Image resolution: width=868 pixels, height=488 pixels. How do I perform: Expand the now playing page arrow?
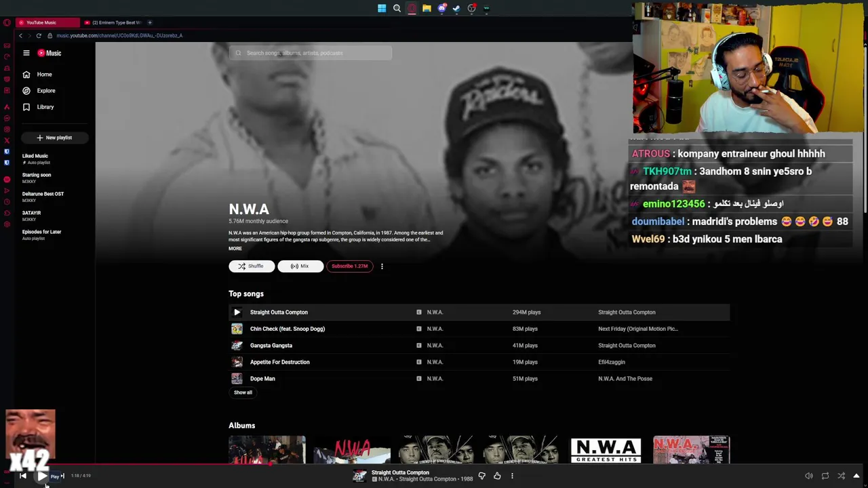(856, 476)
